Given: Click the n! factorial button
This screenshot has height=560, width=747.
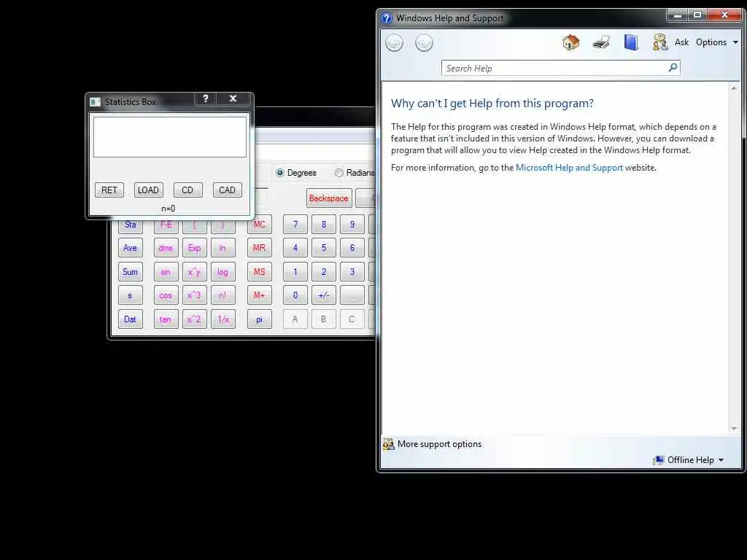Looking at the screenshot, I should pyautogui.click(x=223, y=296).
